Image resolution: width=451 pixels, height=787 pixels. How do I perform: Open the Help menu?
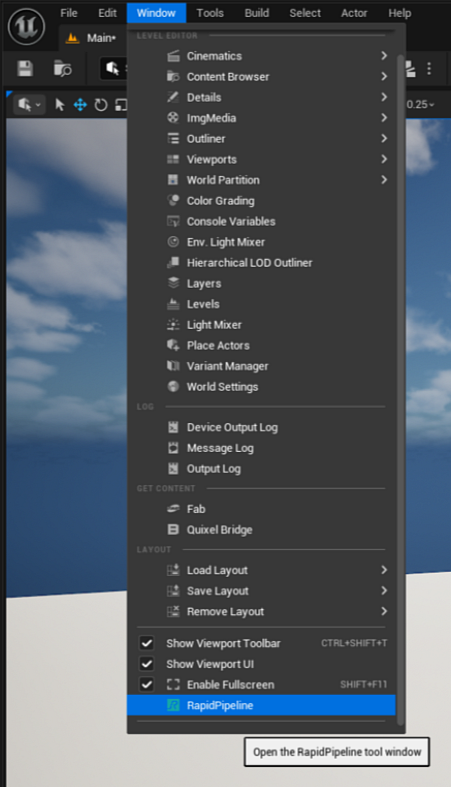(x=400, y=13)
